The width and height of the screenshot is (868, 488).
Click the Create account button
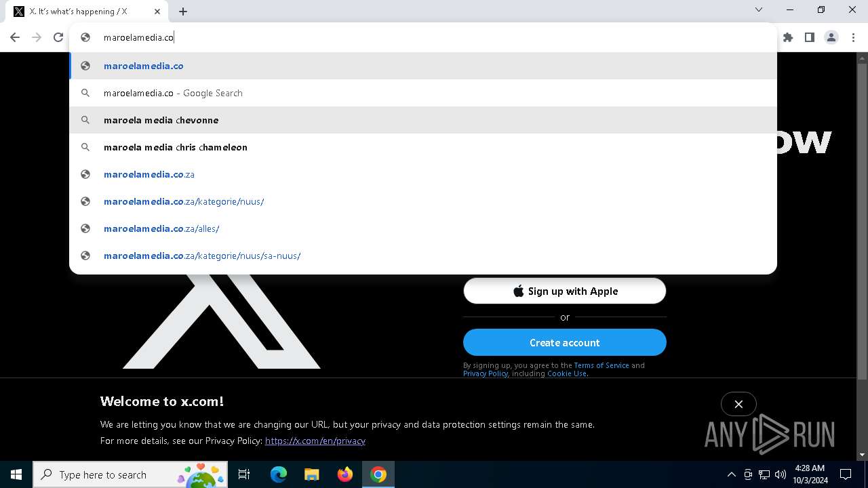coord(565,342)
